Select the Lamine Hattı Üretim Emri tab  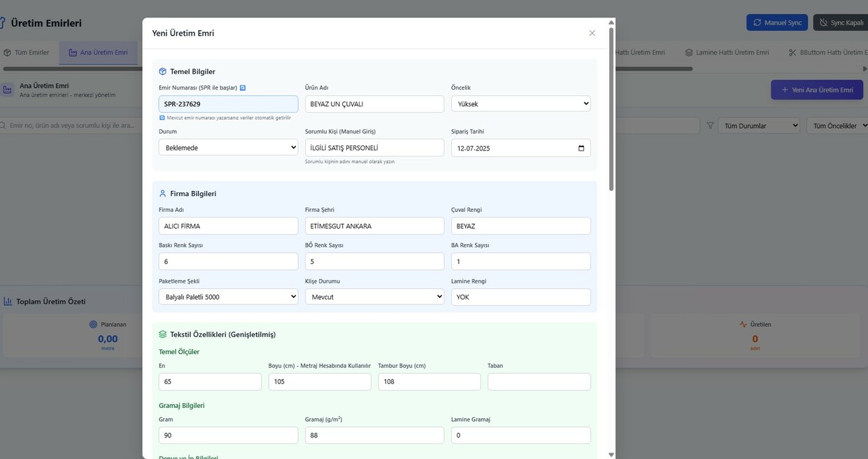[x=727, y=52]
